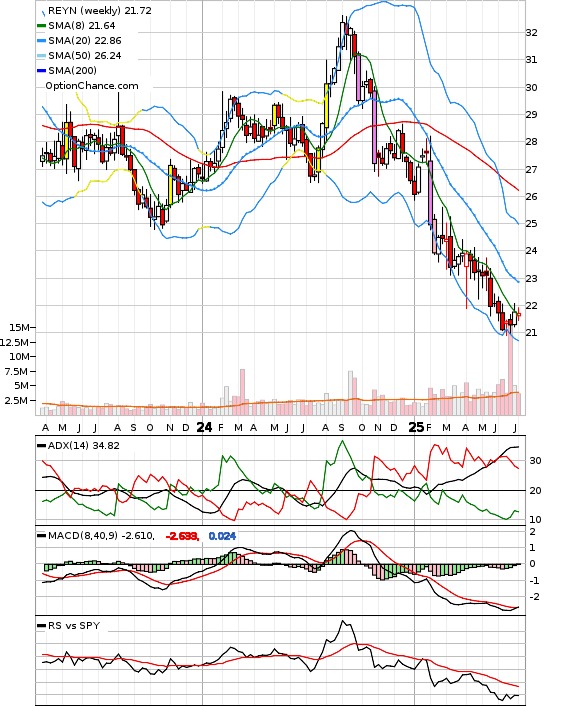The height and width of the screenshot is (706, 566).
Task: Click the RS vs SPY panel label
Action: click(74, 625)
